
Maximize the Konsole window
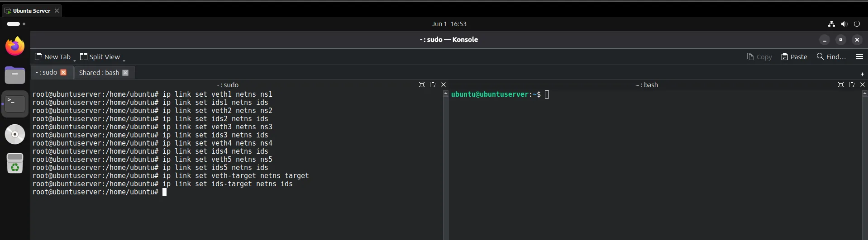click(841, 40)
